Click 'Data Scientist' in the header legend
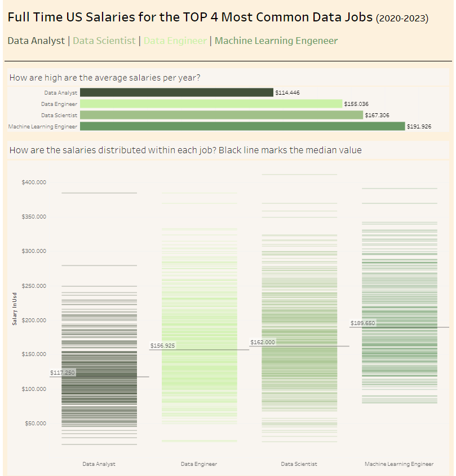 click(104, 41)
